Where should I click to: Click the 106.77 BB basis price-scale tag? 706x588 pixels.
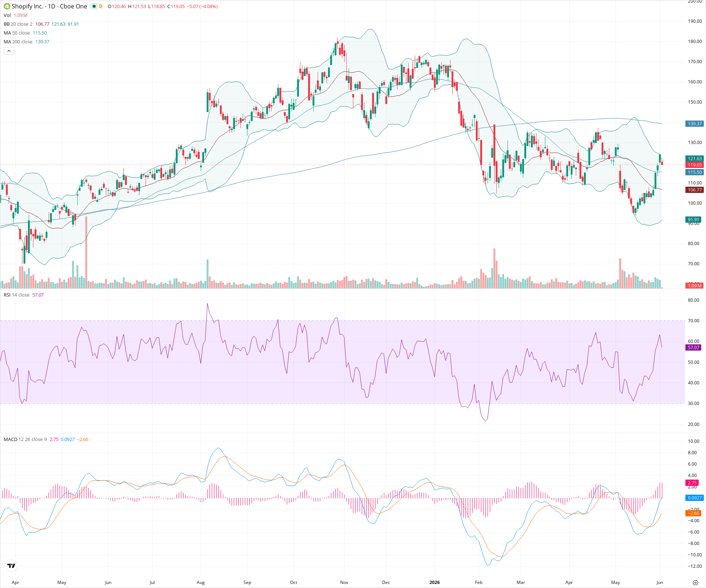[x=695, y=190]
